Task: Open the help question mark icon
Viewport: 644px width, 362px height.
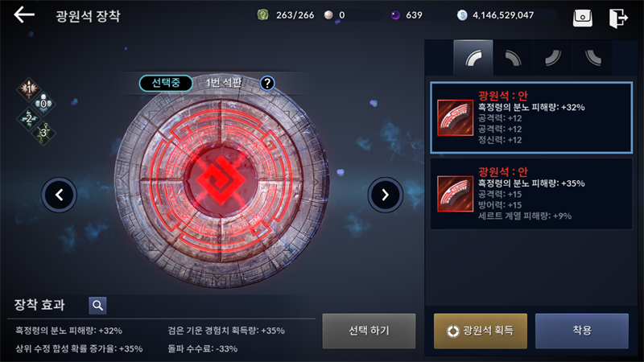Action: pyautogui.click(x=267, y=84)
